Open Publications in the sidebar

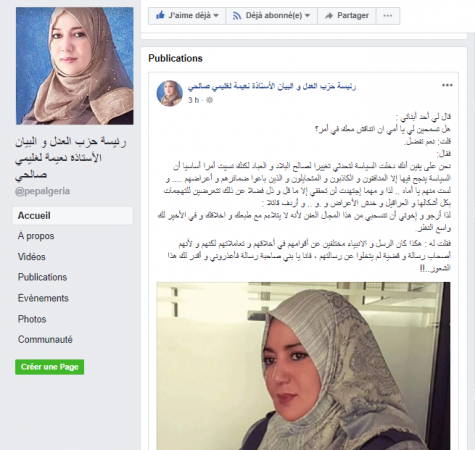click(x=42, y=277)
